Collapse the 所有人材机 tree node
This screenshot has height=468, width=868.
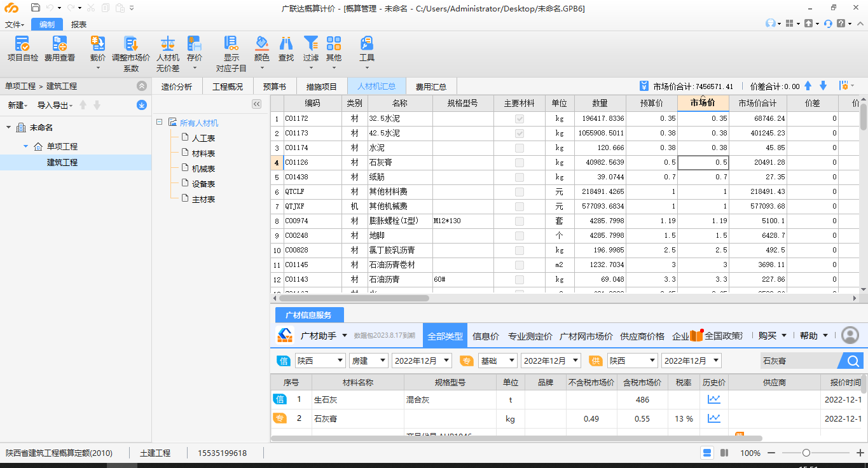click(158, 122)
